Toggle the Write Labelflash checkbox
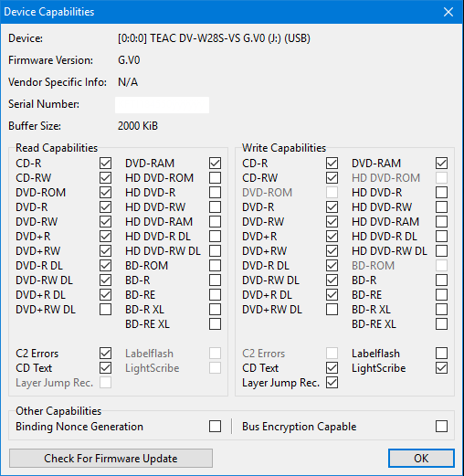 click(441, 354)
